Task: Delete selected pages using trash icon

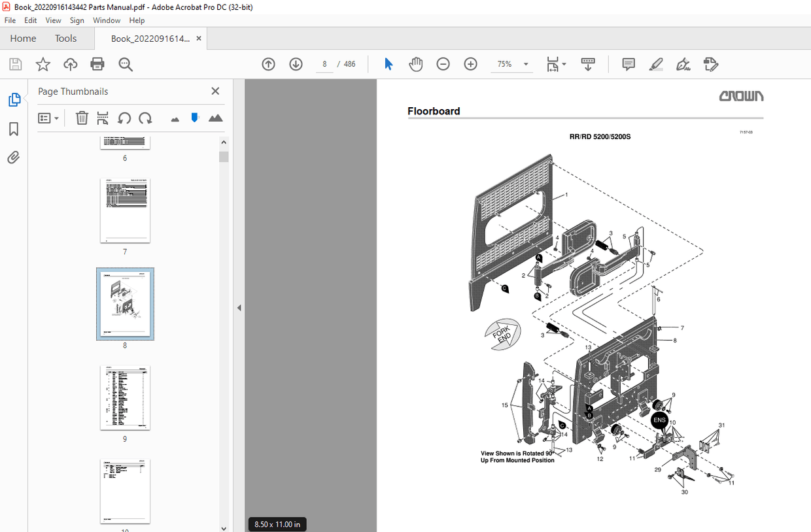Action: tap(81, 118)
